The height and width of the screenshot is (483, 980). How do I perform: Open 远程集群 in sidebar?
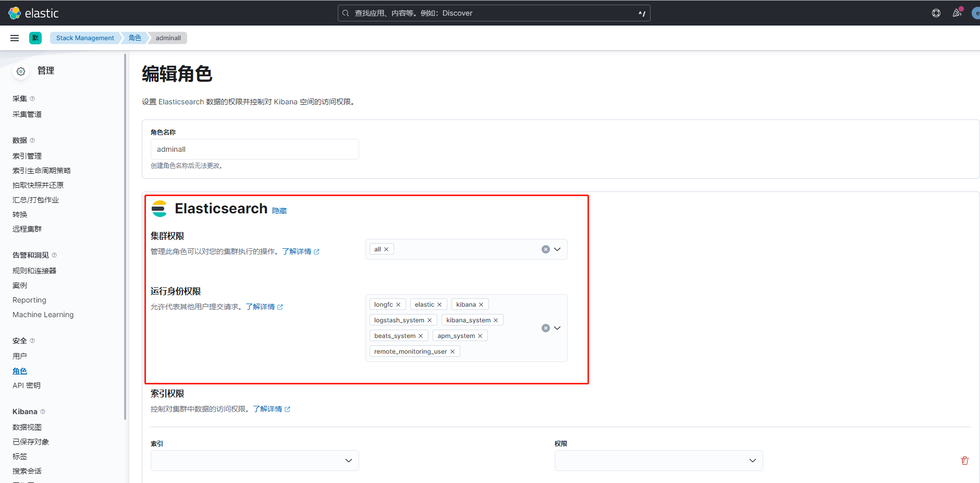[x=27, y=229]
